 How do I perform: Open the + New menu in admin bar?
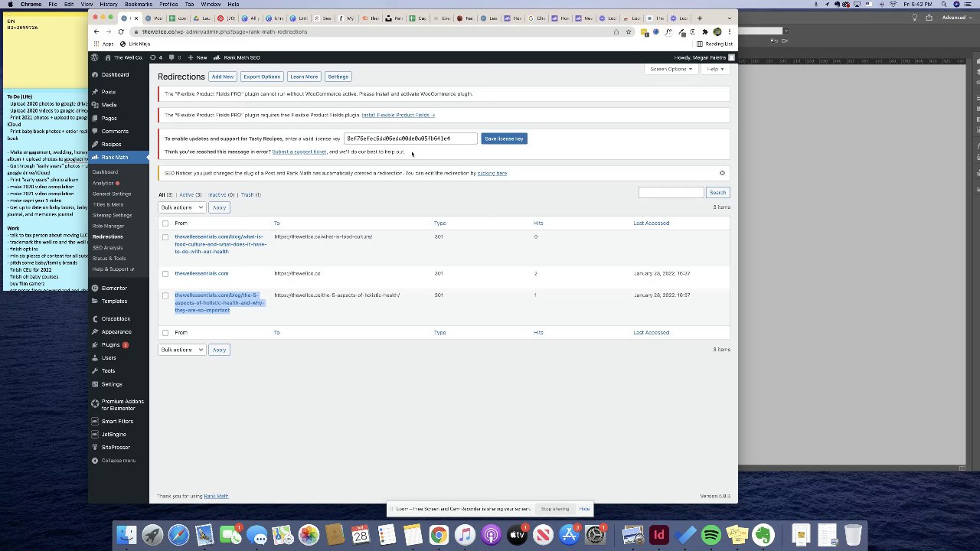pos(198,57)
